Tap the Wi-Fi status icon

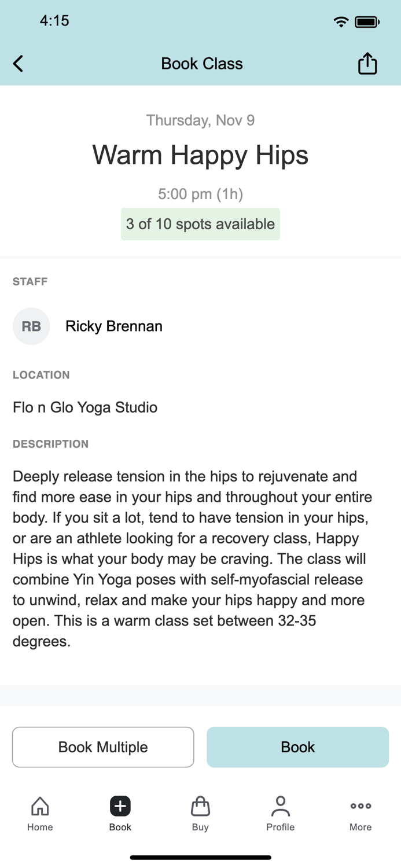tap(341, 21)
